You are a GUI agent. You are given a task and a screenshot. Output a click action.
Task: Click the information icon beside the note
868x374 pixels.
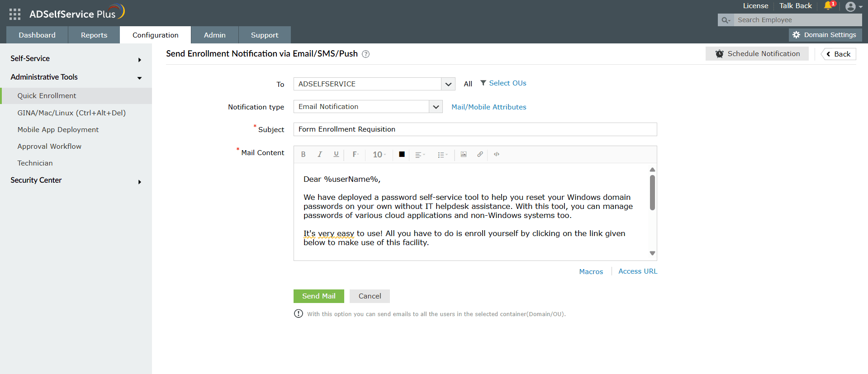(299, 314)
